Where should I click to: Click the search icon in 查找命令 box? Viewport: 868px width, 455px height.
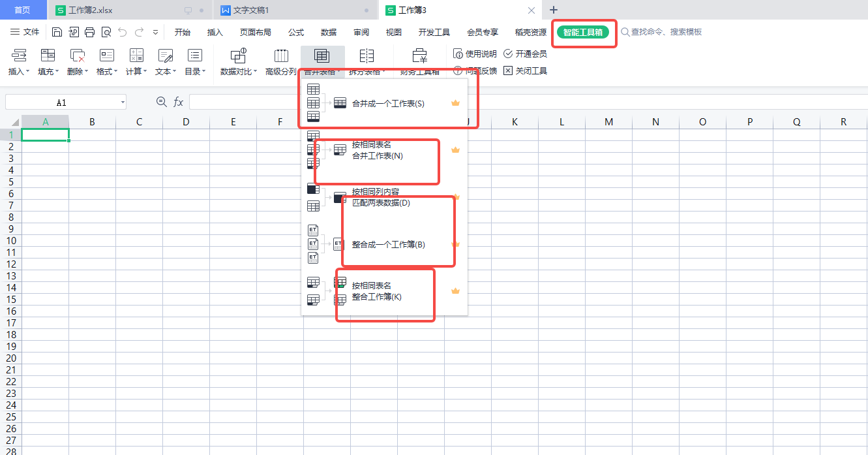(625, 32)
